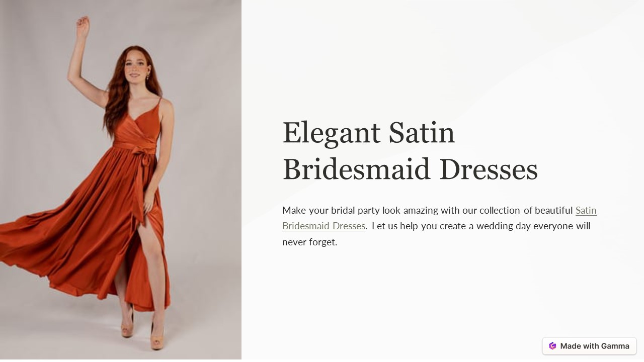Viewport: 644px width, 362px height.
Task: Open the 'Bridesmaid Dresses' underlined link
Action: click(x=324, y=226)
